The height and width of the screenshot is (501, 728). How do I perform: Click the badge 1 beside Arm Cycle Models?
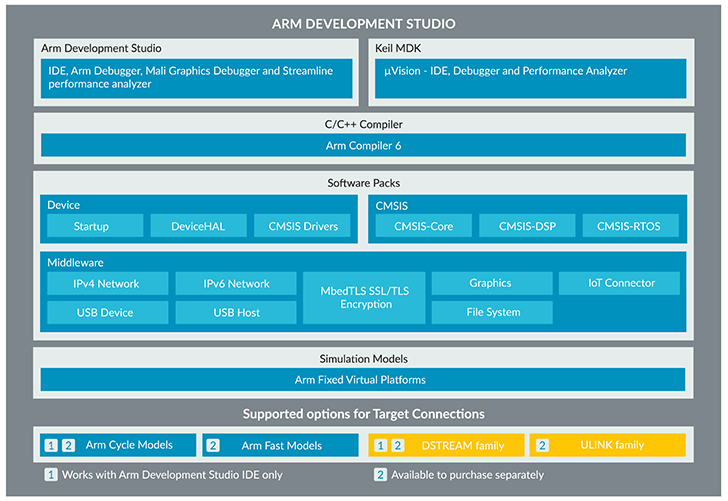coord(51,445)
